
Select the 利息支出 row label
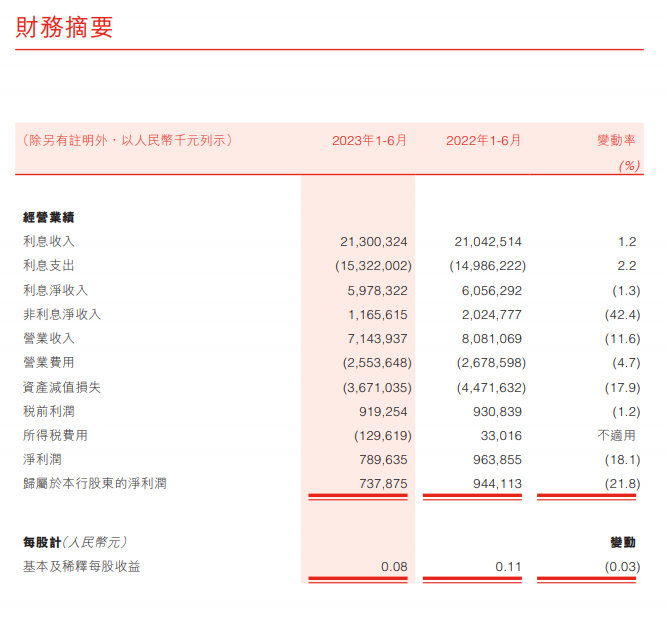48,266
